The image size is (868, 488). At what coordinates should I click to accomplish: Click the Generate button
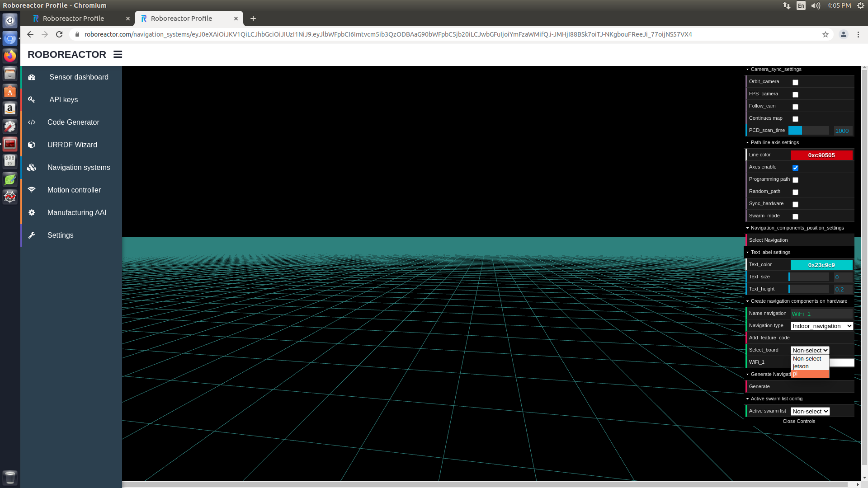(799, 386)
